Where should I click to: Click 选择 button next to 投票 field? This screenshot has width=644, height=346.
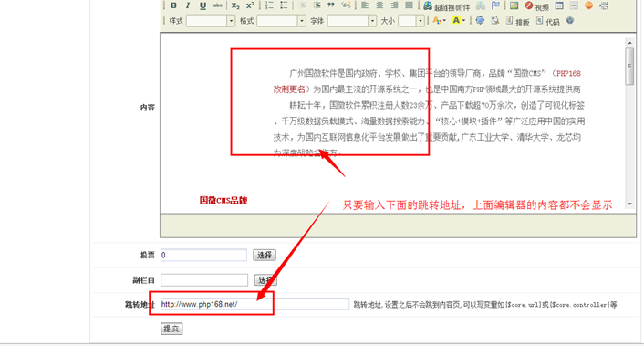265,256
